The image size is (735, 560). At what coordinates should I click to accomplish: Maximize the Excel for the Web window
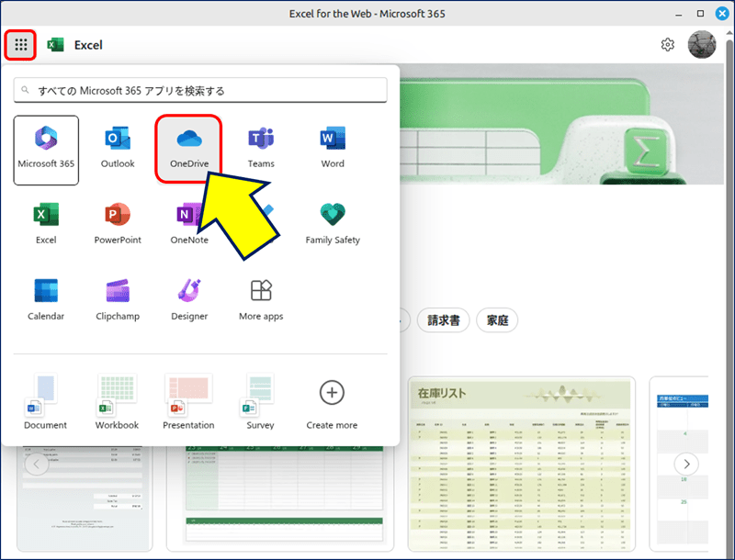pyautogui.click(x=700, y=14)
